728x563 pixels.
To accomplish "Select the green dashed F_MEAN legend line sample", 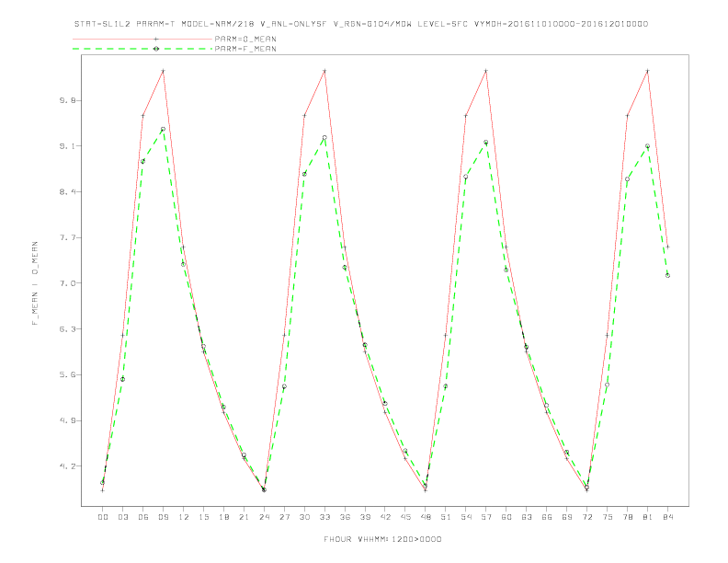I will [x=142, y=49].
